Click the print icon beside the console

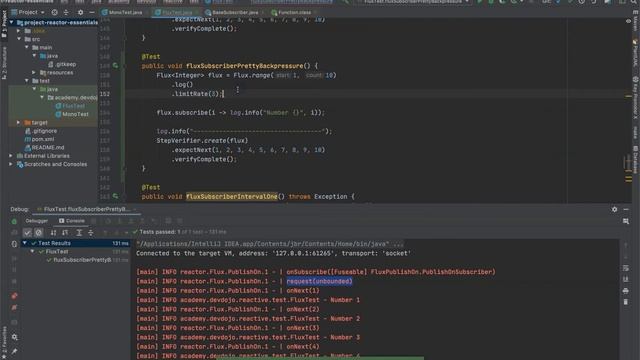click(x=626, y=291)
